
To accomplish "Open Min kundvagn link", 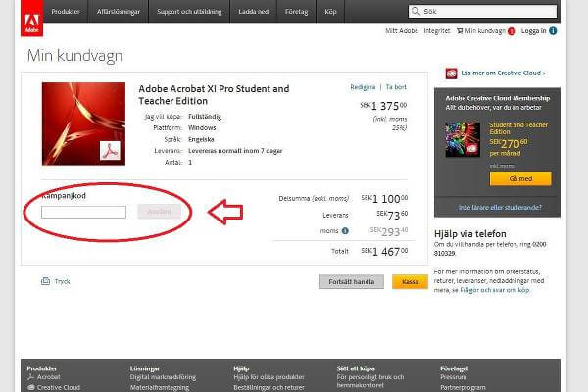I will (485, 31).
